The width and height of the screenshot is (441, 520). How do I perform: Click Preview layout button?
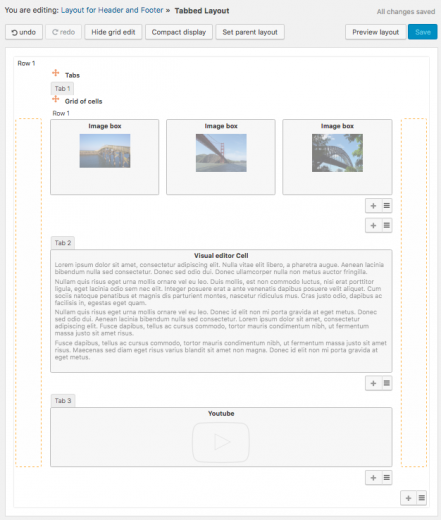tap(376, 32)
